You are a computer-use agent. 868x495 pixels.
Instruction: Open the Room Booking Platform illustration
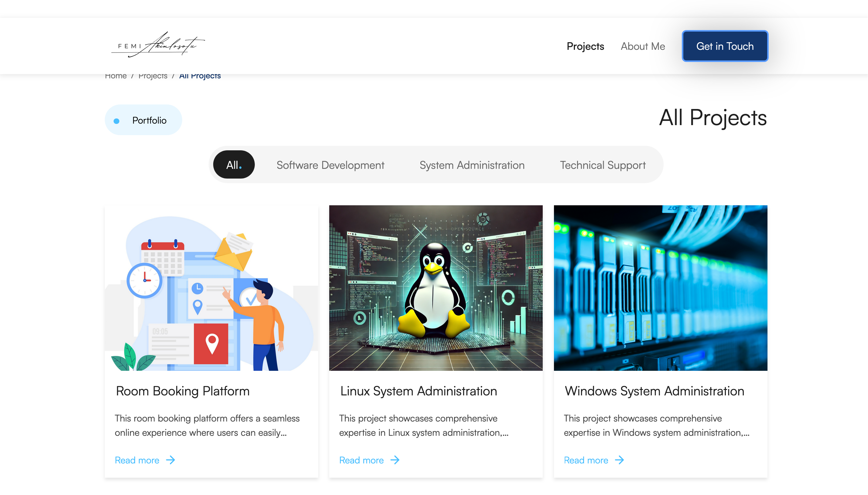(211, 288)
